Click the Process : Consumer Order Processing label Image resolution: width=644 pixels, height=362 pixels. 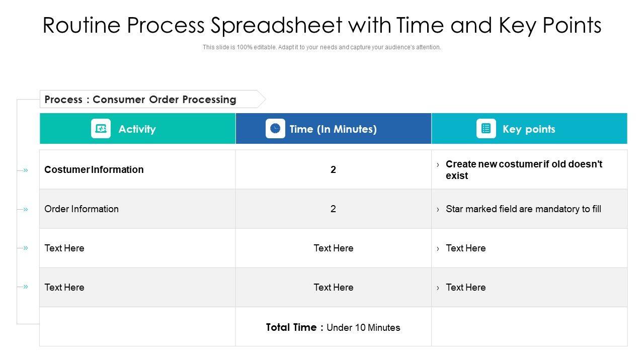click(x=140, y=100)
